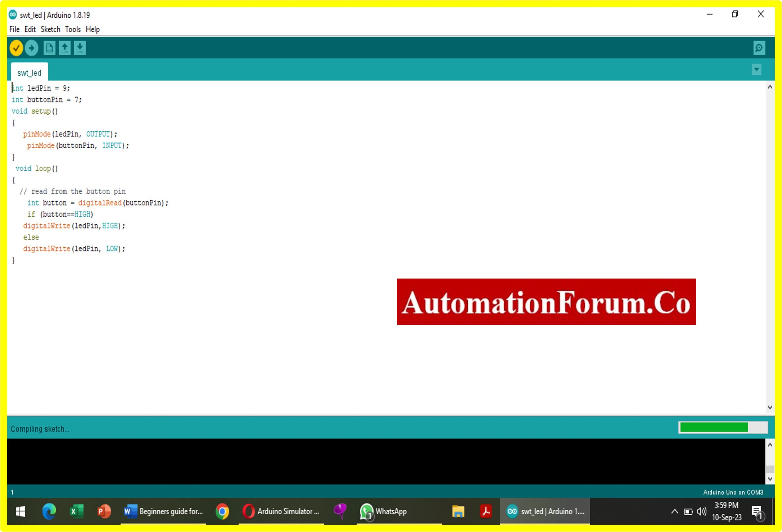Show hidden system tray icons chevron
This screenshot has width=782, height=532.
click(674, 512)
